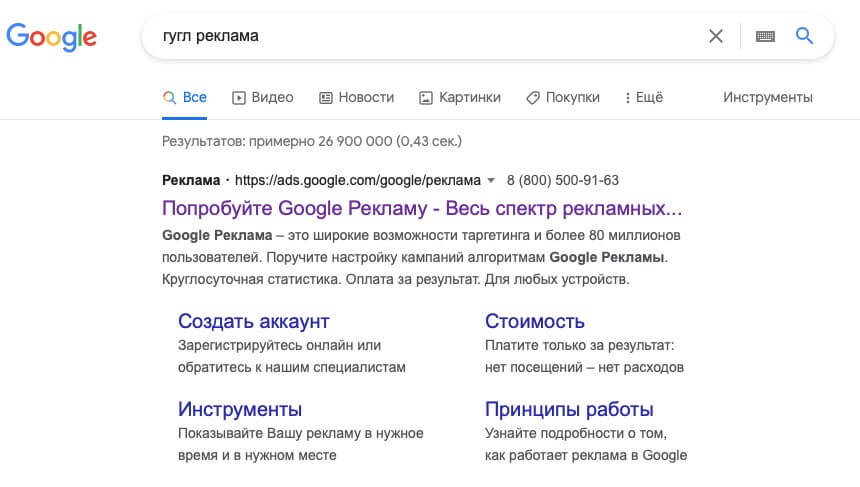Click the Google logo

(52, 37)
